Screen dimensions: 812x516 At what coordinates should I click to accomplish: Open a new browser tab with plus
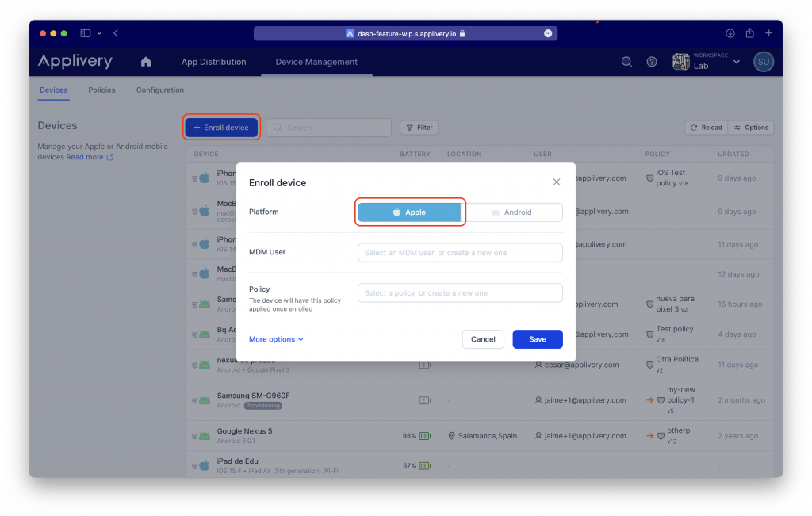(769, 33)
